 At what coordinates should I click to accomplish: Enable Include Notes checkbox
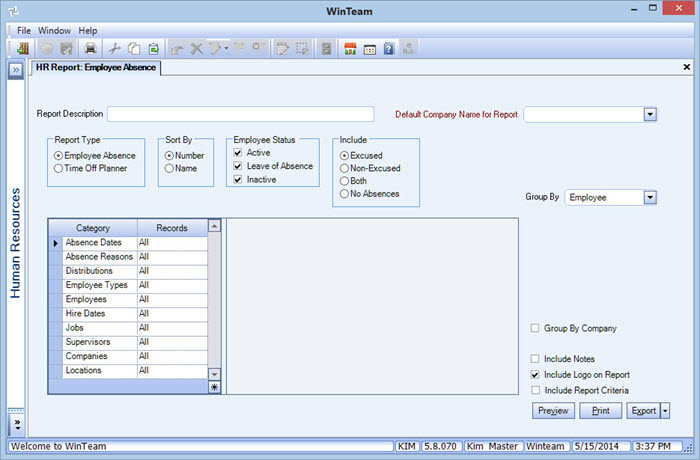pyautogui.click(x=535, y=359)
